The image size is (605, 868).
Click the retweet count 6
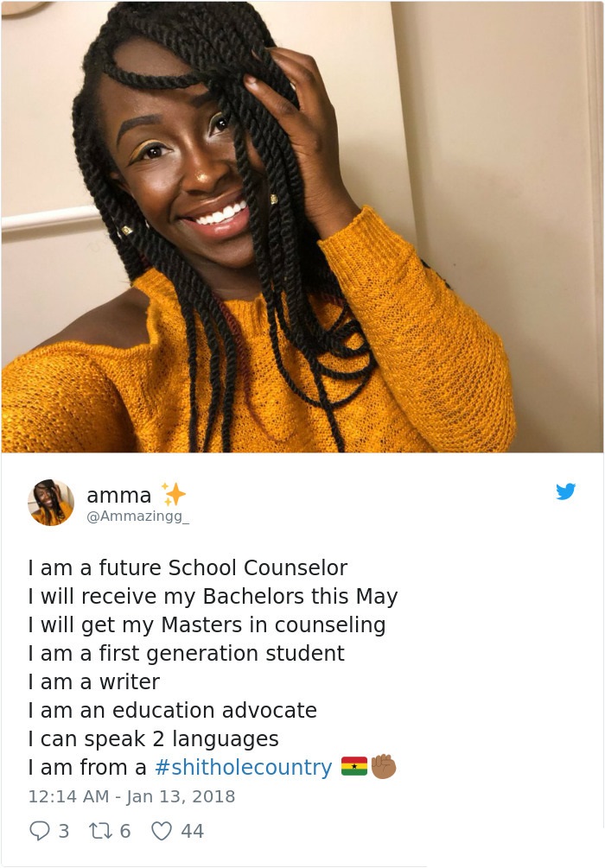[125, 831]
